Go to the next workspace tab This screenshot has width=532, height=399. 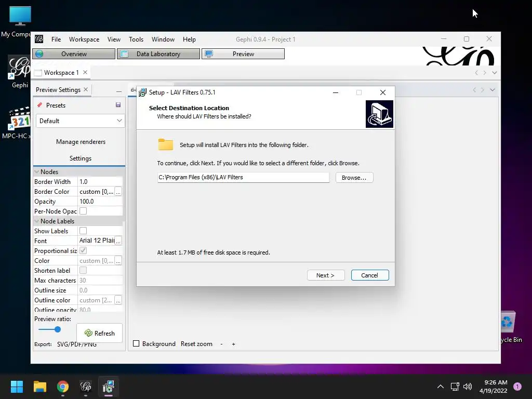point(485,73)
